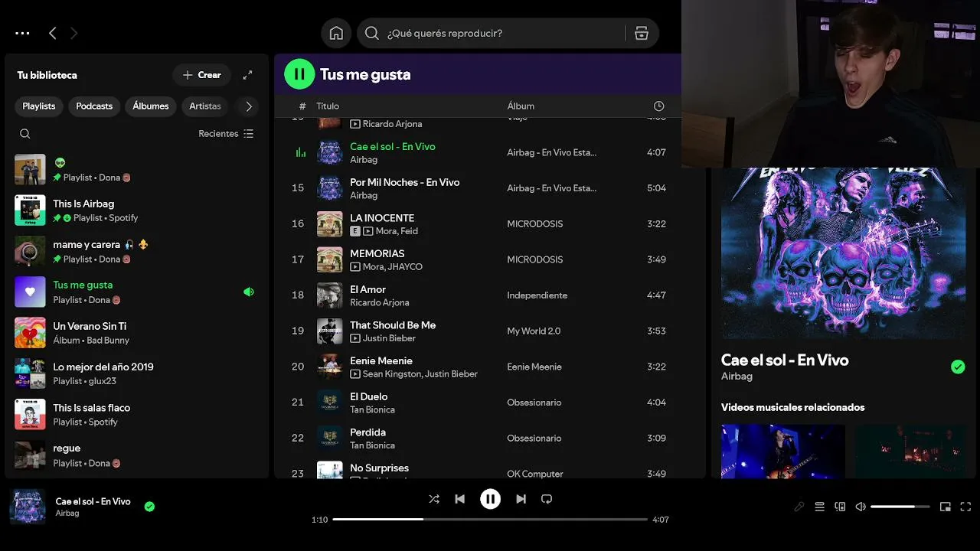Select MEMORIAS track
Image resolution: width=980 pixels, height=551 pixels.
[377, 253]
